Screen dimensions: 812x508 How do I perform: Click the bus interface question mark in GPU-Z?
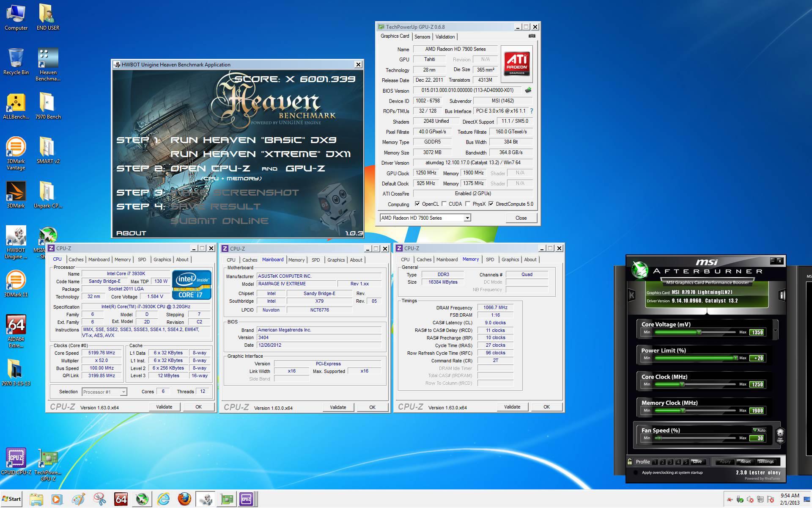(532, 111)
